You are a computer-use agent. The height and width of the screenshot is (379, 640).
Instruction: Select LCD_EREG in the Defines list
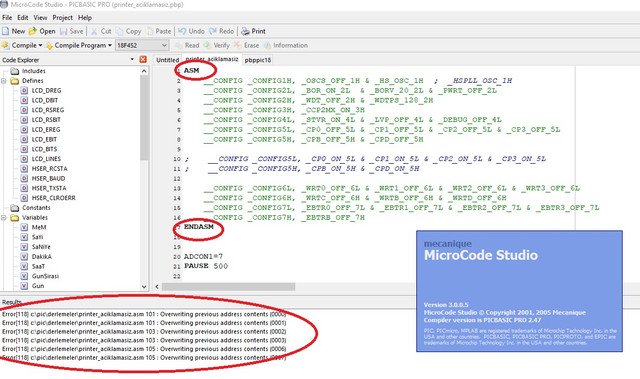click(x=46, y=130)
